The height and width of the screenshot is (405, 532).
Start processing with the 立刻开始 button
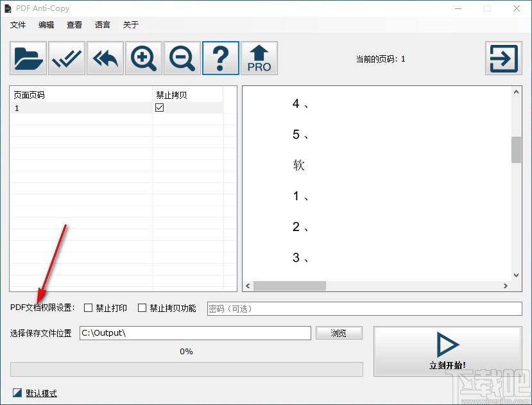447,350
